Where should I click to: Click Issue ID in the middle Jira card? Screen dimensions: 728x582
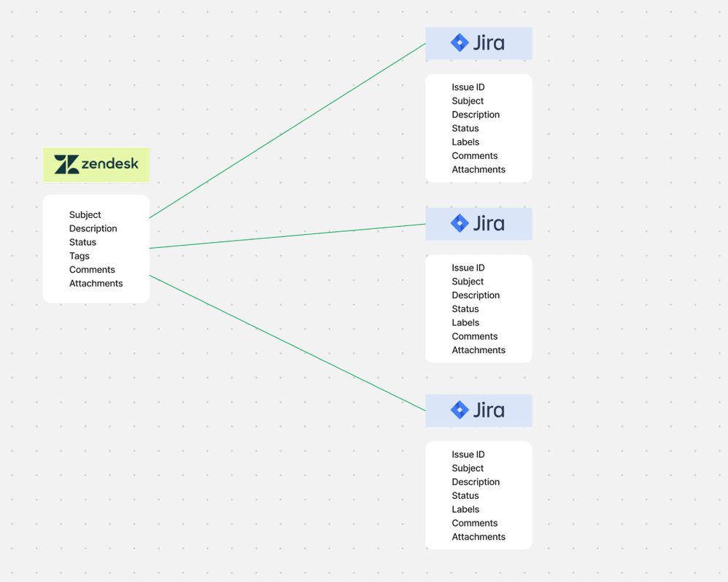[468, 268]
